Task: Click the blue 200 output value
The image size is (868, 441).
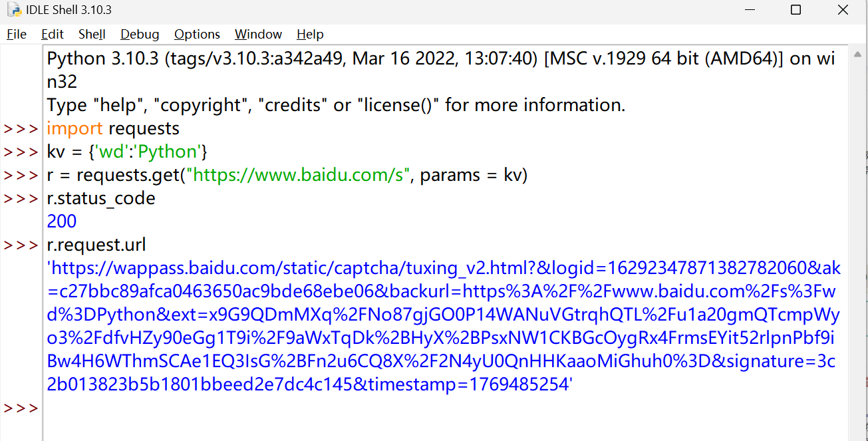Action: [62, 221]
